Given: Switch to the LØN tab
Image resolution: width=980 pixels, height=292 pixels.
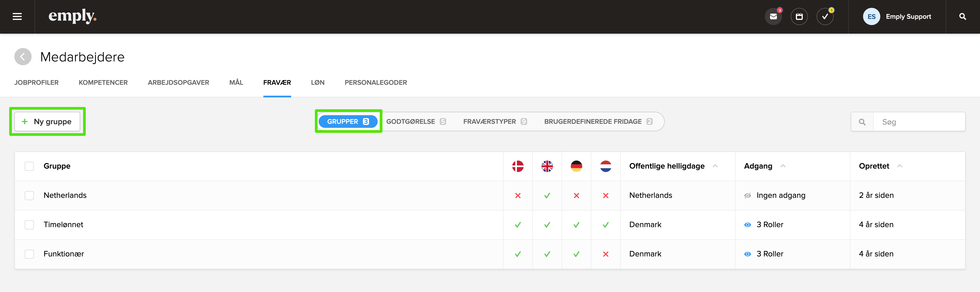Looking at the screenshot, I should pos(318,82).
